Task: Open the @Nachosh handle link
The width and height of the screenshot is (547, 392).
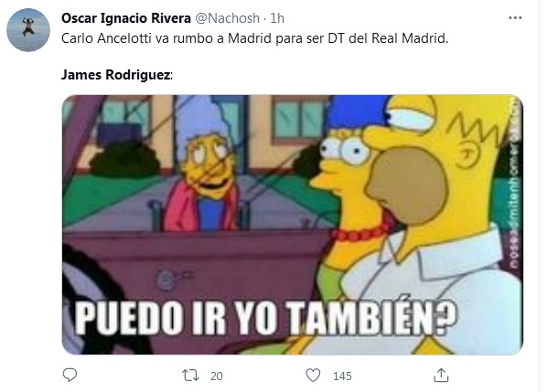Action: [x=227, y=18]
